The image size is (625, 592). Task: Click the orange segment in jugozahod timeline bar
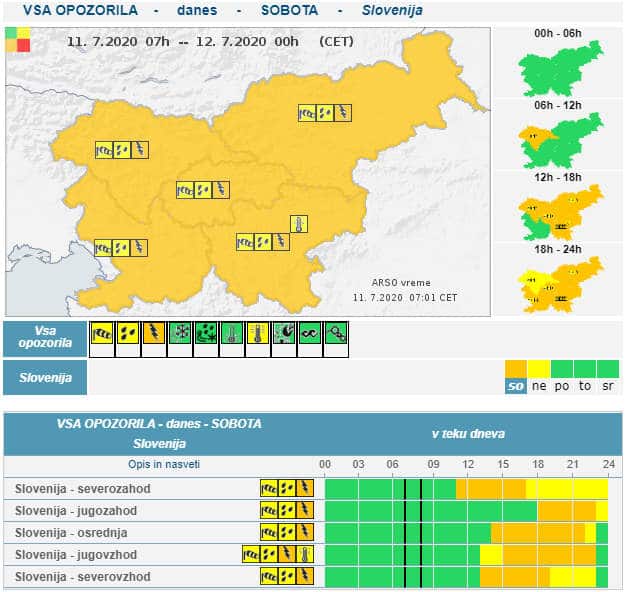tap(566, 511)
